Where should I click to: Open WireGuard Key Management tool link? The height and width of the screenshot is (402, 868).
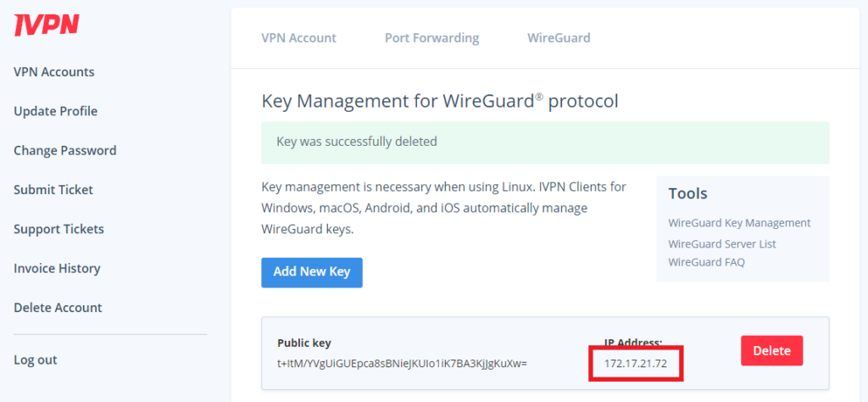click(739, 223)
